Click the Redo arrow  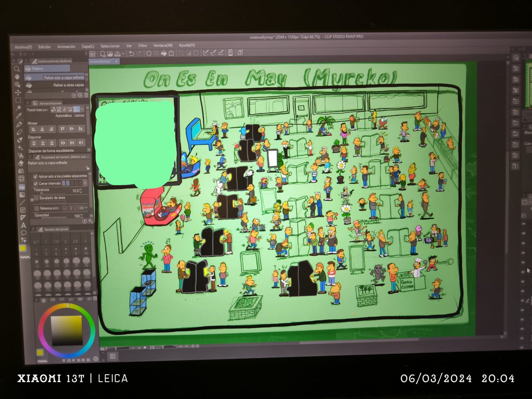(x=139, y=54)
